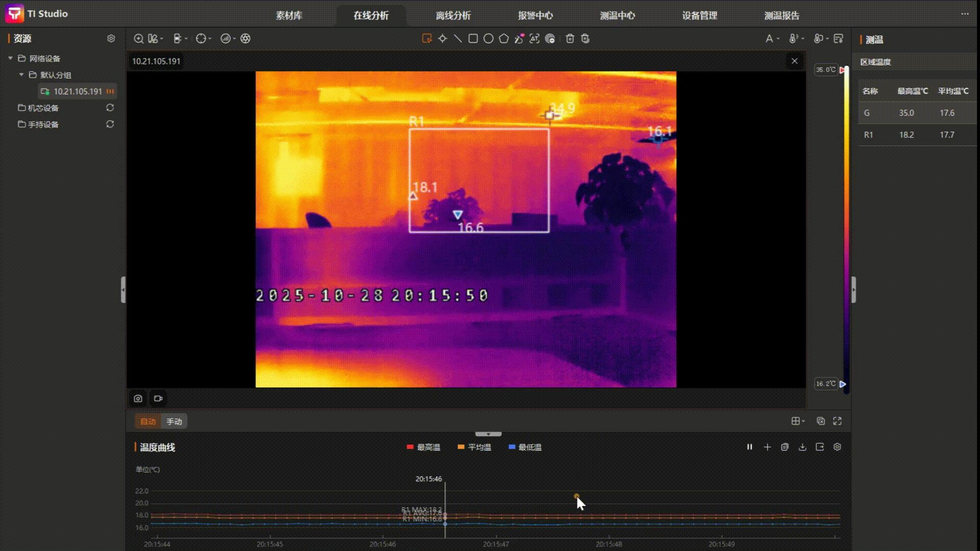Select the polygon region tool
980x551 pixels.
click(504, 39)
